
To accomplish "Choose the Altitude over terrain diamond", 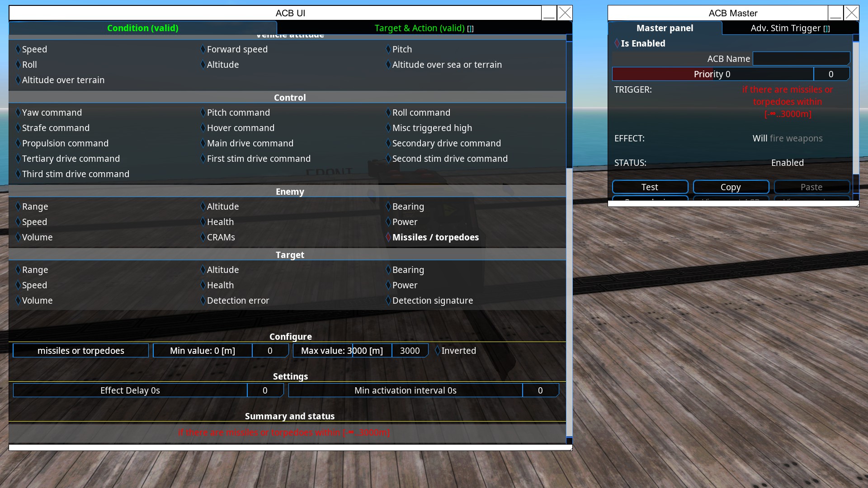I will tap(18, 80).
